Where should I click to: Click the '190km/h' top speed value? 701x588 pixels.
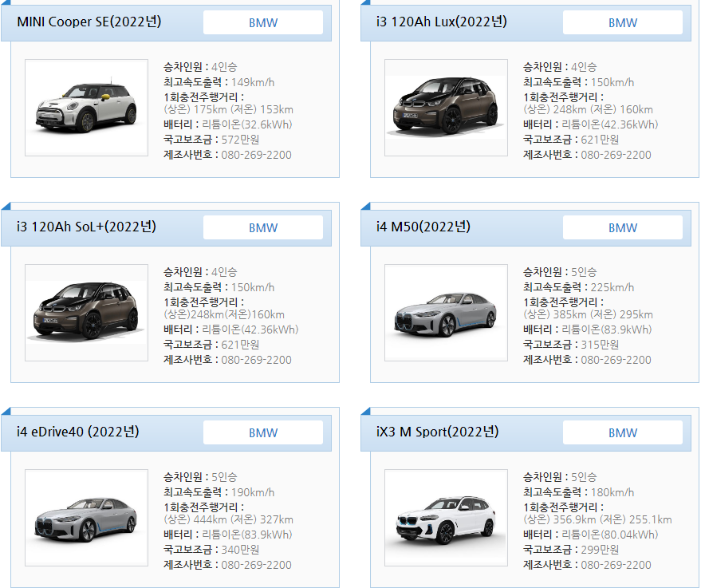click(253, 492)
